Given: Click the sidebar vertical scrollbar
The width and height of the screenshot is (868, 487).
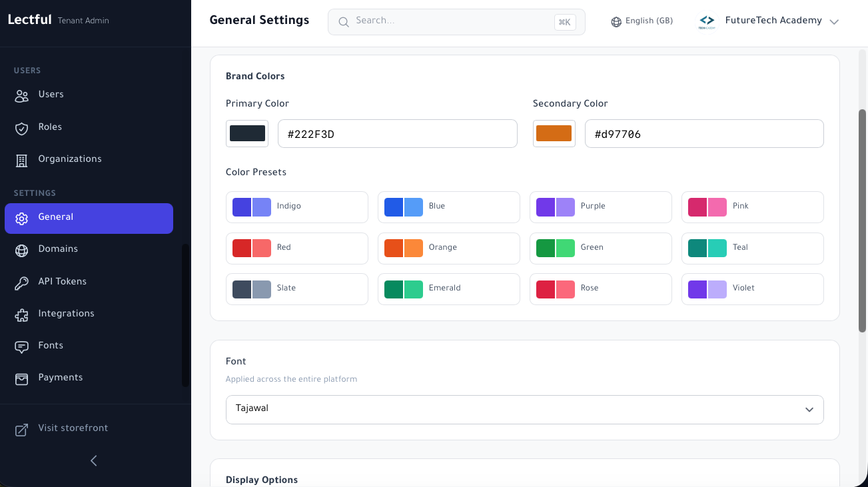Looking at the screenshot, I should pyautogui.click(x=185, y=315).
